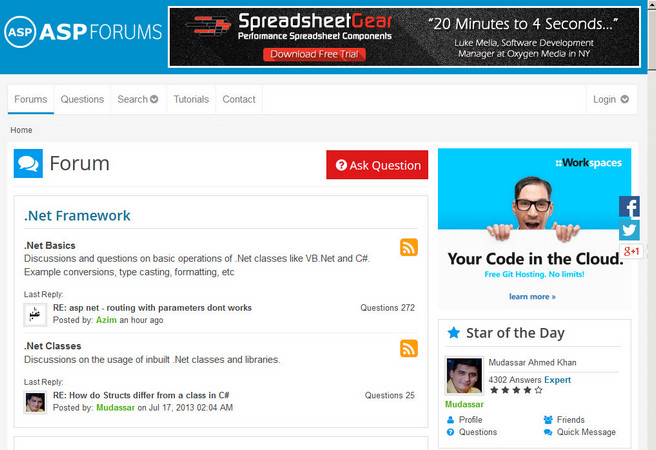Open Mudassar's avatar in .Net Classes row

[x=35, y=403]
